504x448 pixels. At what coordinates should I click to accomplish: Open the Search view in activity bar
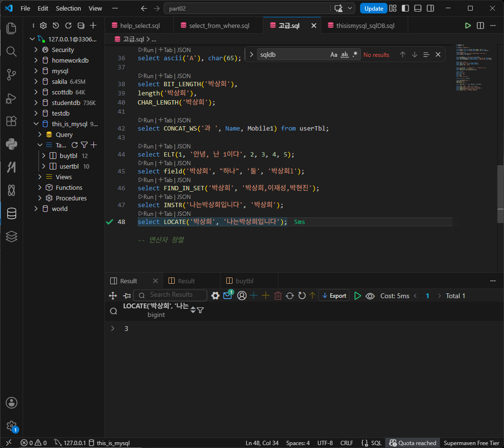[x=11, y=52]
